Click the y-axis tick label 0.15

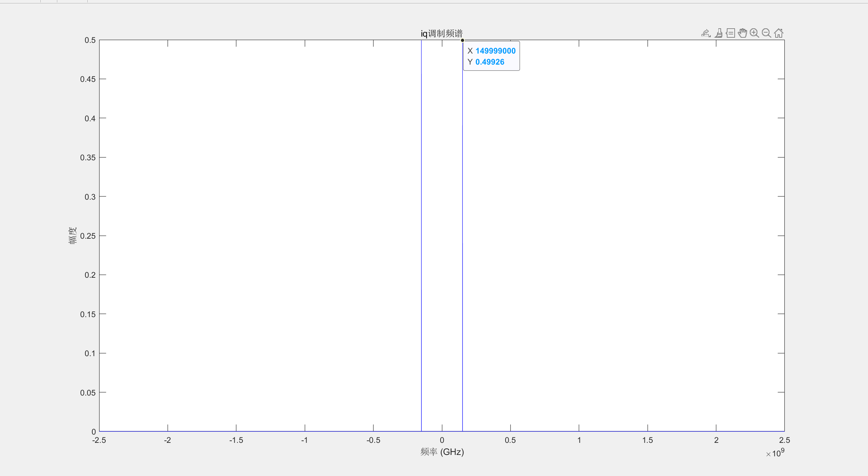click(x=88, y=314)
